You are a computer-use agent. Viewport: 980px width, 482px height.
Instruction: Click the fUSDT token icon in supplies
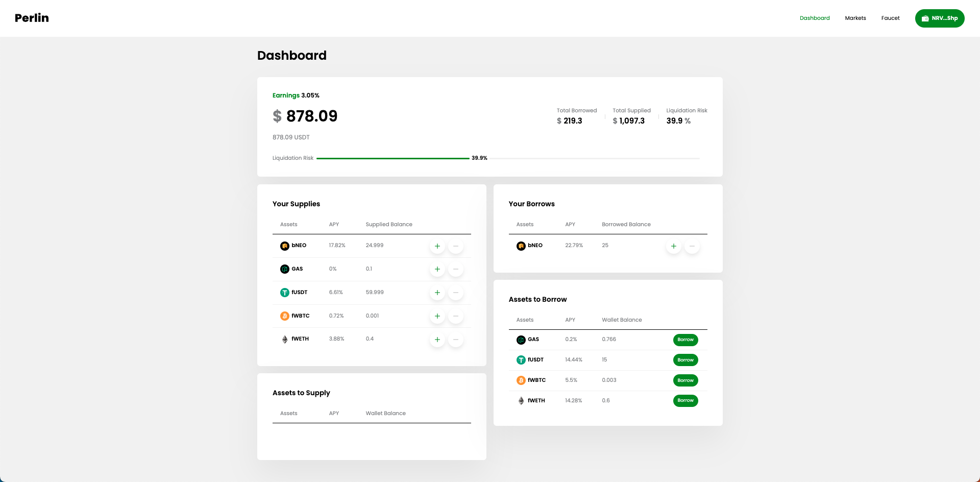285,293
